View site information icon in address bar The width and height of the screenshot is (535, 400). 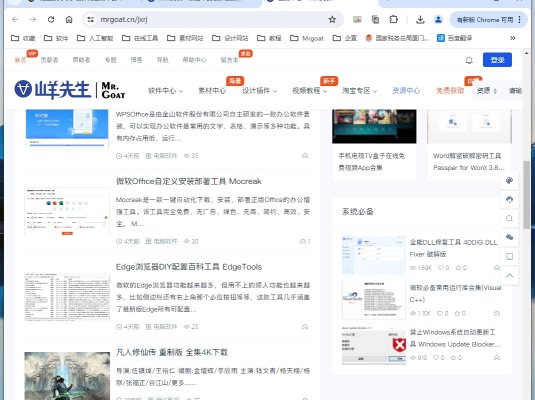[90, 19]
